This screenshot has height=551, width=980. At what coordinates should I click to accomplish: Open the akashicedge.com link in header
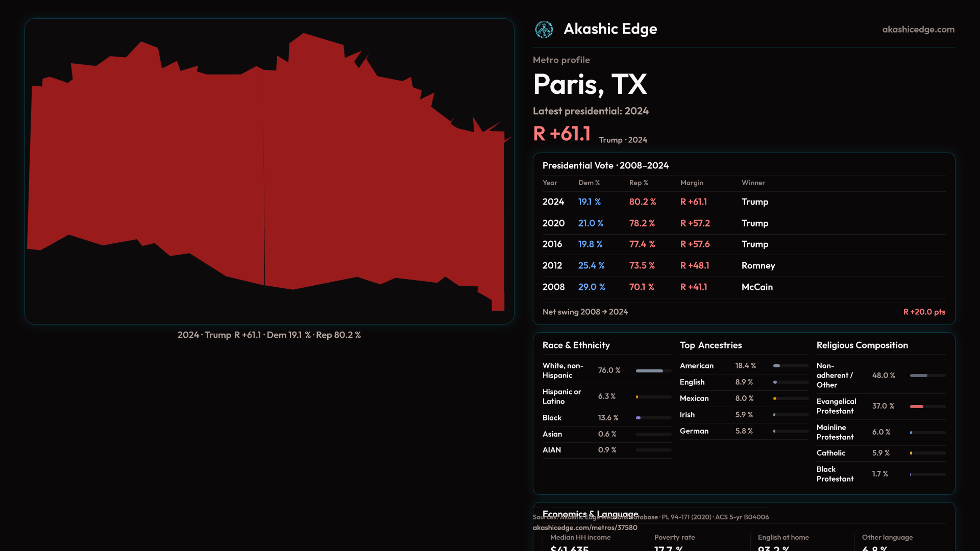[x=918, y=30]
